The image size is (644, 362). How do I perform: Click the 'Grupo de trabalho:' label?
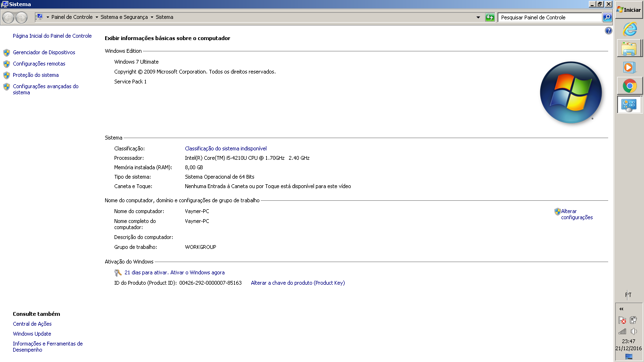tap(135, 247)
